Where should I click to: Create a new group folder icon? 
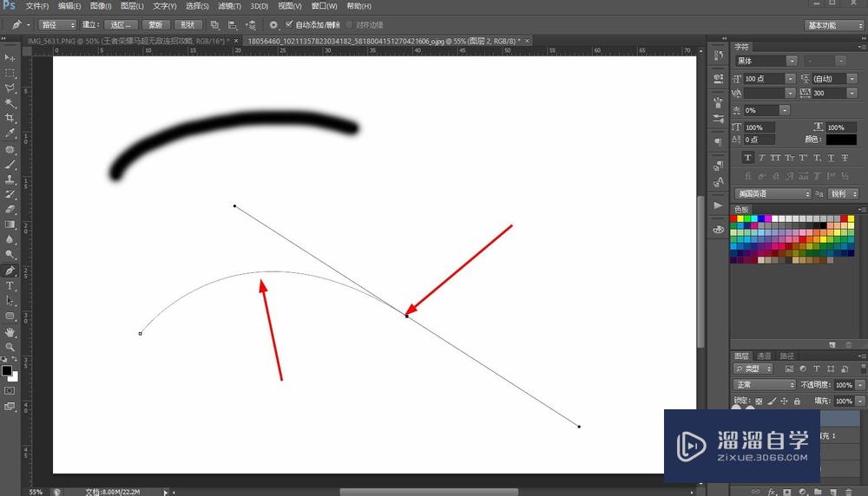click(x=818, y=492)
